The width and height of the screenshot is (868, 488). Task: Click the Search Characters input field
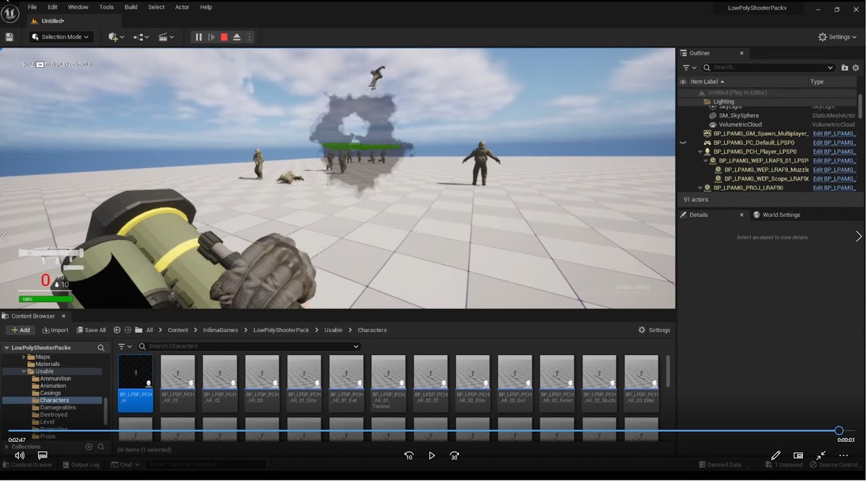[249, 346]
